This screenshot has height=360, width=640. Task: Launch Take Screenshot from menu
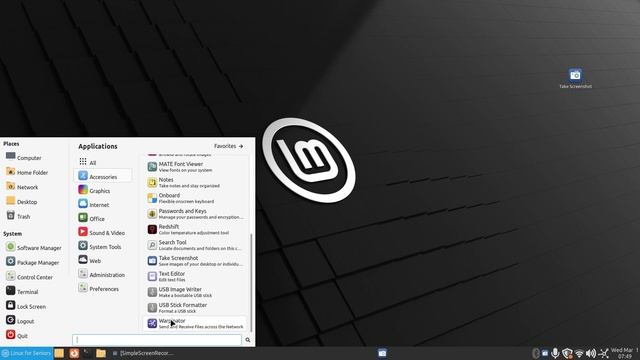[196, 261]
